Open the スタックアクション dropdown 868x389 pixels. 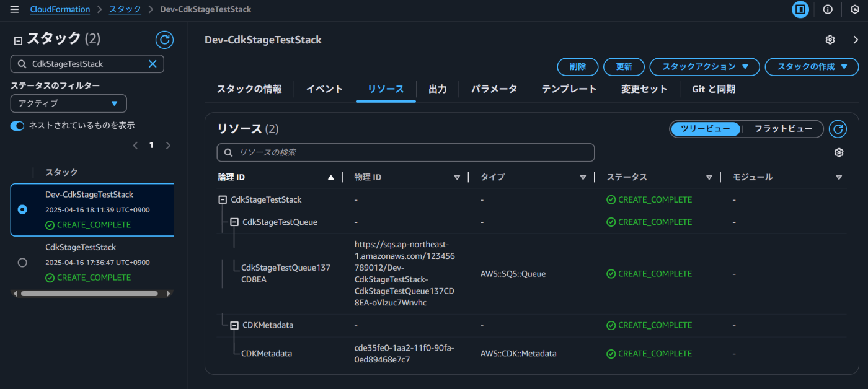[705, 66]
